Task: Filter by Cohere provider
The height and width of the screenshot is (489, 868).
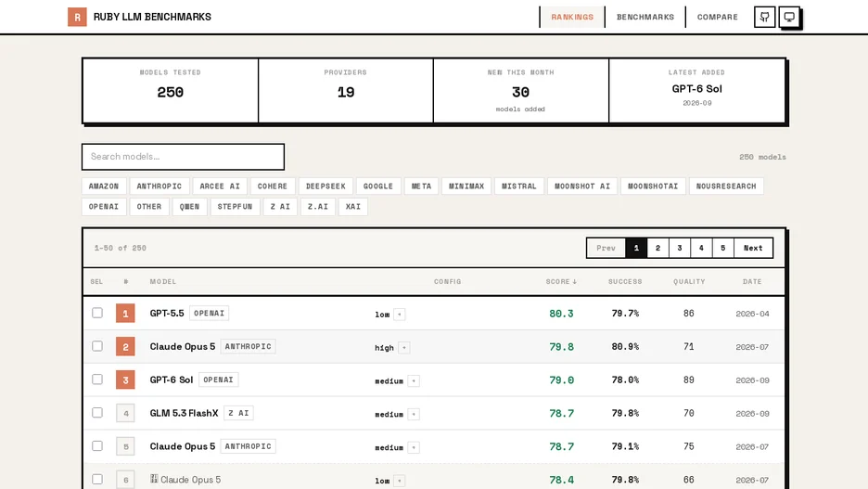Action: [273, 187]
